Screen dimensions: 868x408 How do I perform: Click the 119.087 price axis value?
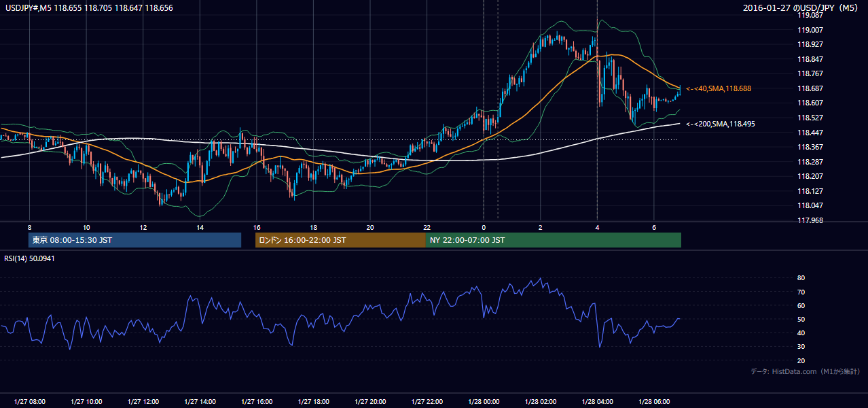coord(810,15)
